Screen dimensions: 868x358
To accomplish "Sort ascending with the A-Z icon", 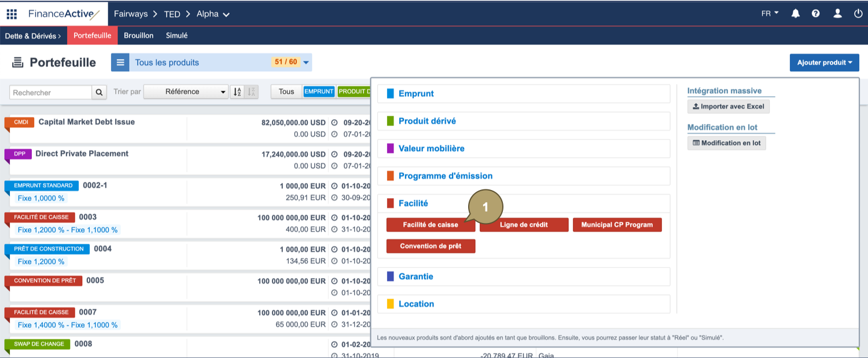I will coord(238,92).
